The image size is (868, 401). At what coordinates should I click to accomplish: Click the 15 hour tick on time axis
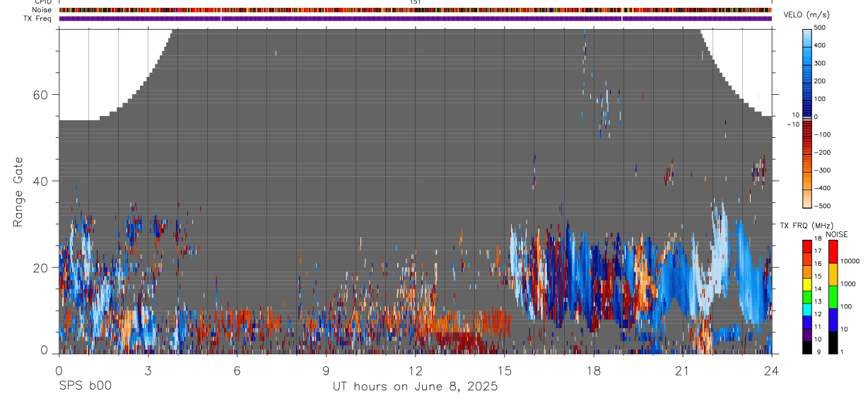pos(505,371)
